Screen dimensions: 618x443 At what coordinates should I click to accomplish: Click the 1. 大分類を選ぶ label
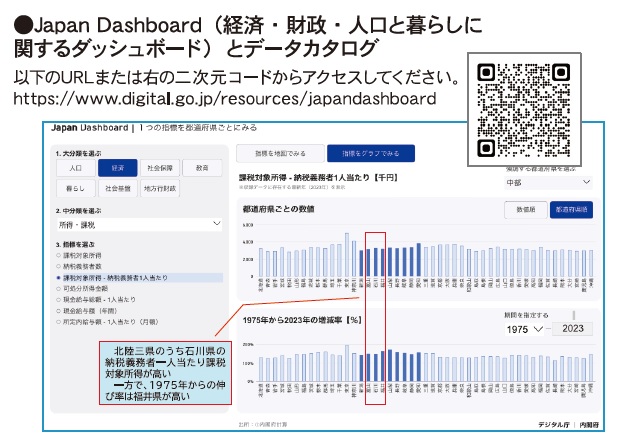click(78, 153)
